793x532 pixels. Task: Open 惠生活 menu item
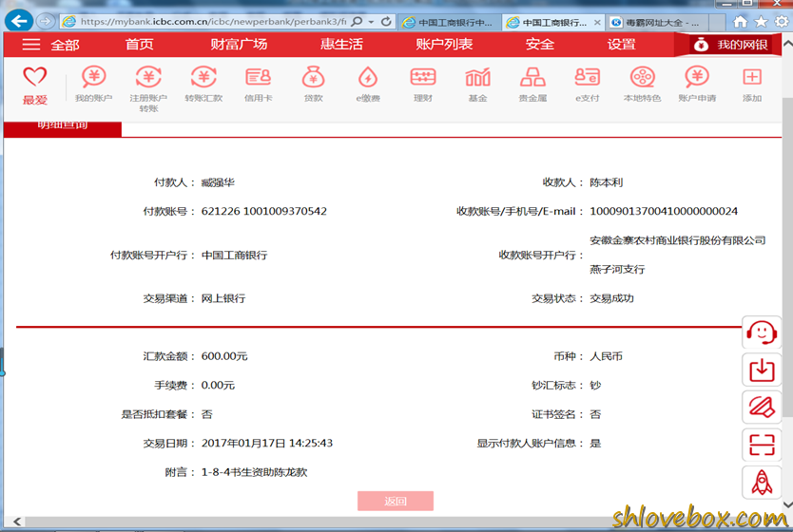[341, 45]
